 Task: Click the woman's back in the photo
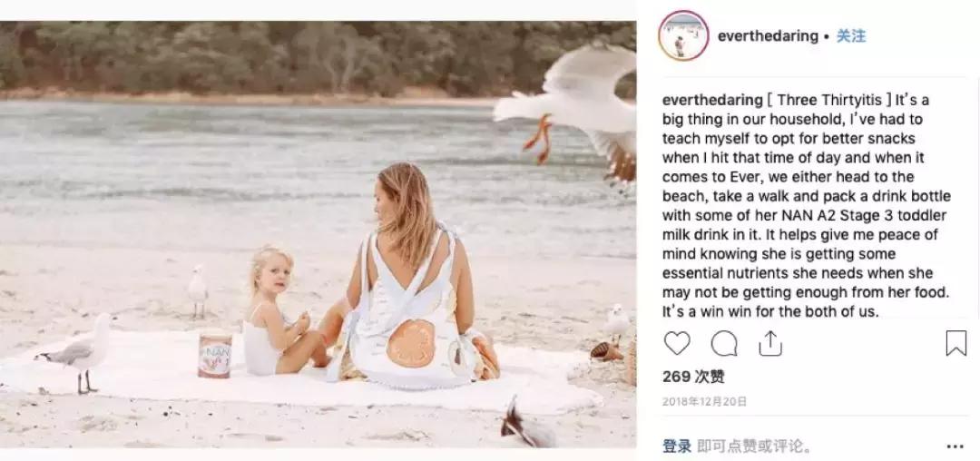[413, 299]
